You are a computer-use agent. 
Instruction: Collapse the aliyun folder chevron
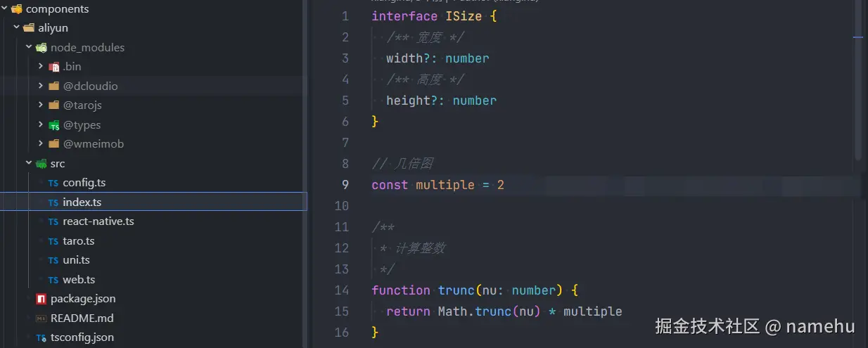[16, 27]
